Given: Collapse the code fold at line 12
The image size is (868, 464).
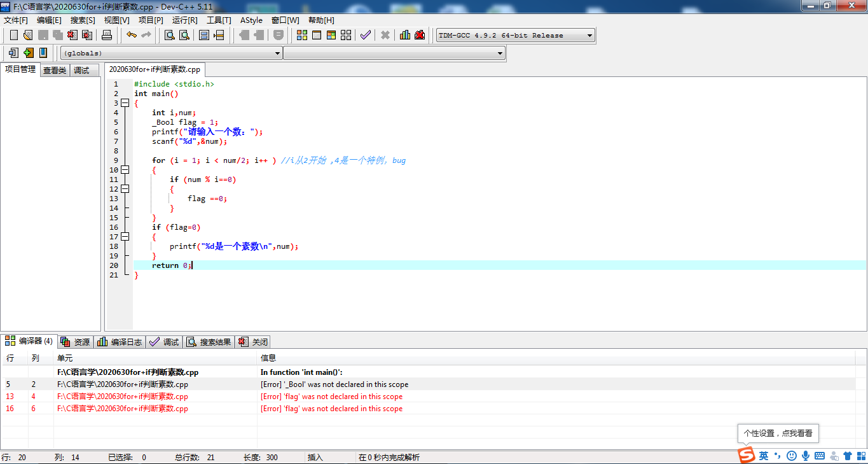Looking at the screenshot, I should [x=125, y=189].
